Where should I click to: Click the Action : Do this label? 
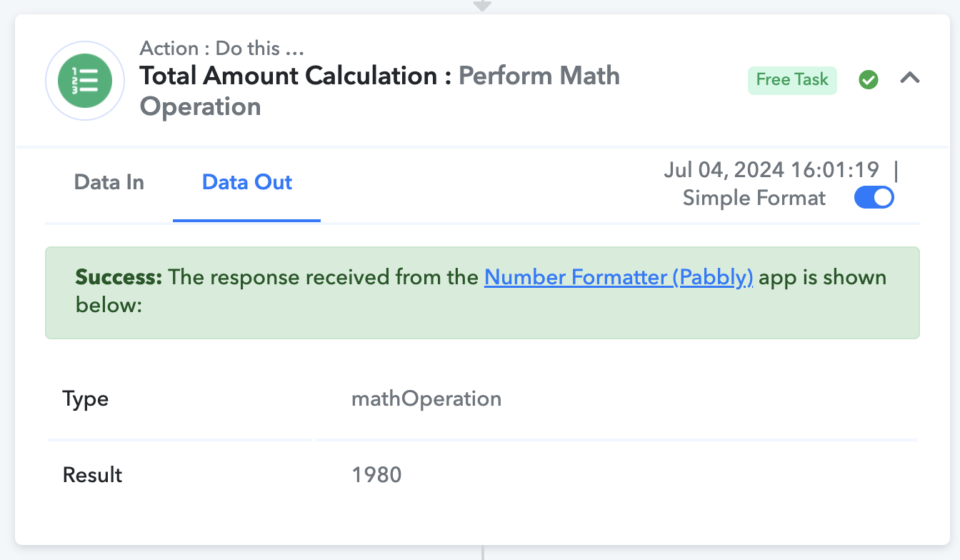222,49
